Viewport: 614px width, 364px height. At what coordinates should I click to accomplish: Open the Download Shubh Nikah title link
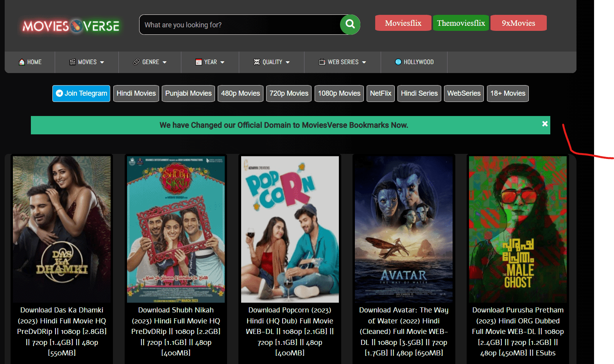coord(176,332)
